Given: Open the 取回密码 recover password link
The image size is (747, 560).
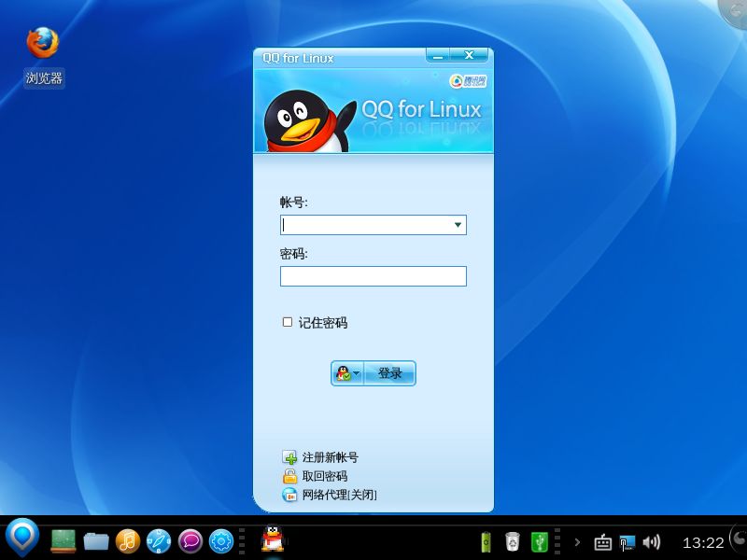Looking at the screenshot, I should [x=325, y=476].
